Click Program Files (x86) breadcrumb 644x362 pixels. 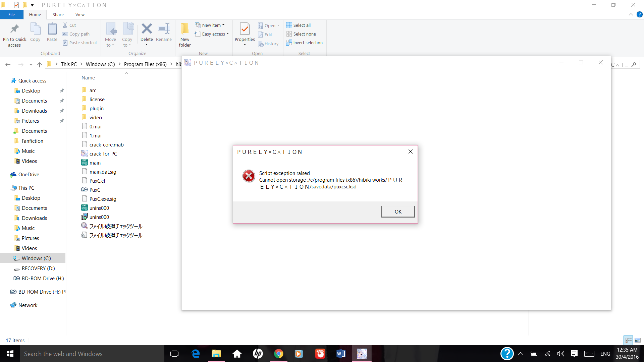145,64
